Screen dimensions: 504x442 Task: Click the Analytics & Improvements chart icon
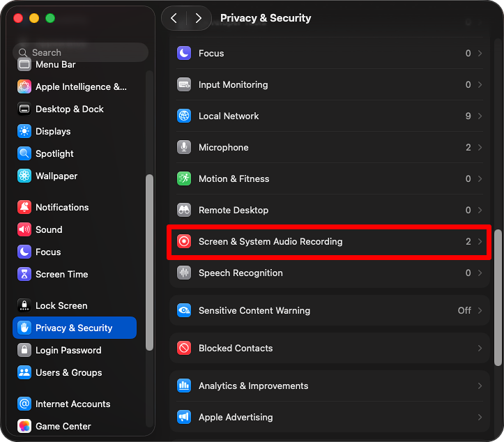pyautogui.click(x=184, y=386)
